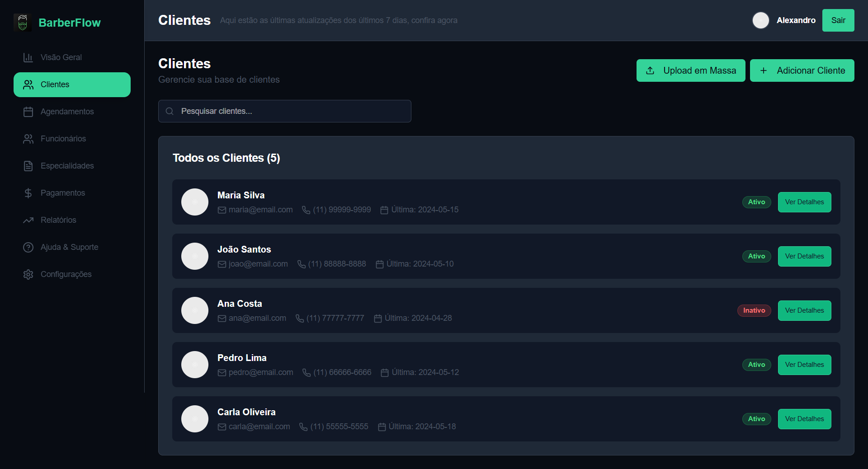Open Visão Geral bar chart icon
868x469 pixels.
(28, 57)
